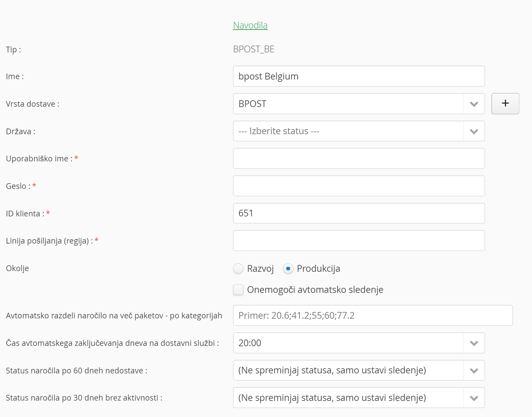Click the chevron arrow beside 20:00
532x417 pixels.
474,343
